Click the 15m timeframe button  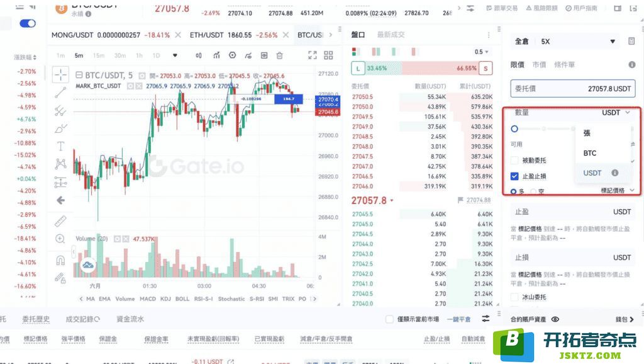(99, 55)
